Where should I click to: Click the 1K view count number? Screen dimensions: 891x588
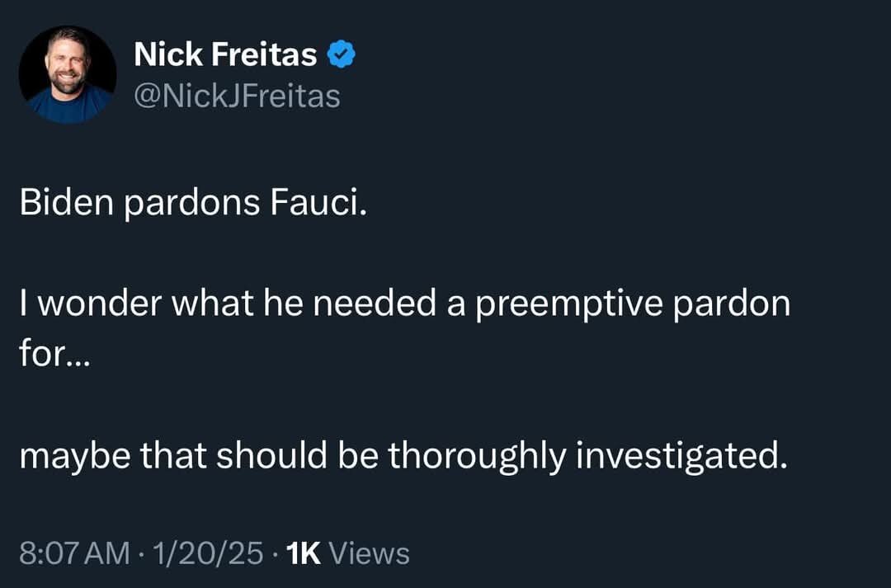(x=301, y=553)
